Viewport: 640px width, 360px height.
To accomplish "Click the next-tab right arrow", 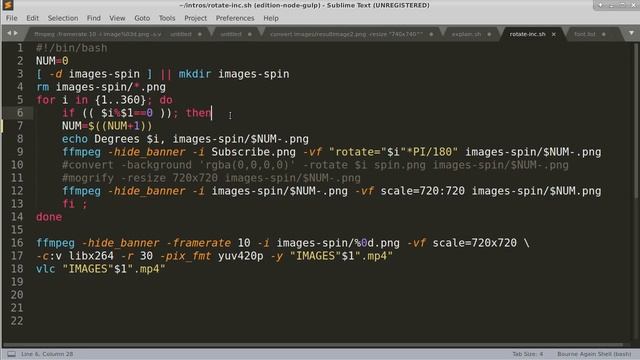I will 16,33.
